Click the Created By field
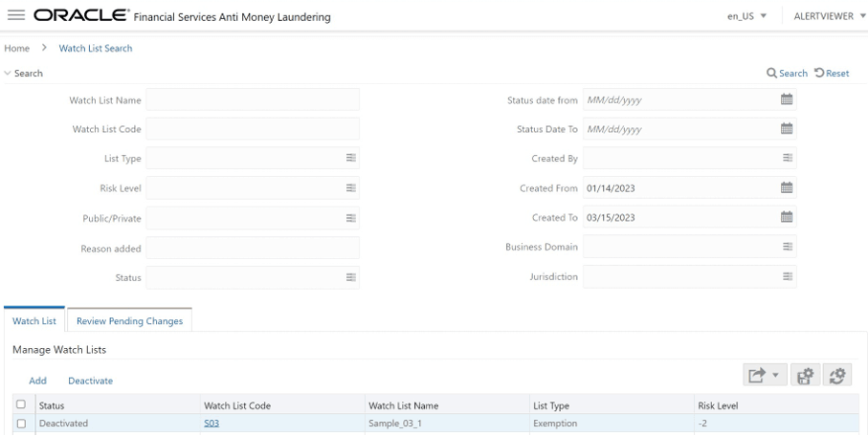 pos(690,159)
